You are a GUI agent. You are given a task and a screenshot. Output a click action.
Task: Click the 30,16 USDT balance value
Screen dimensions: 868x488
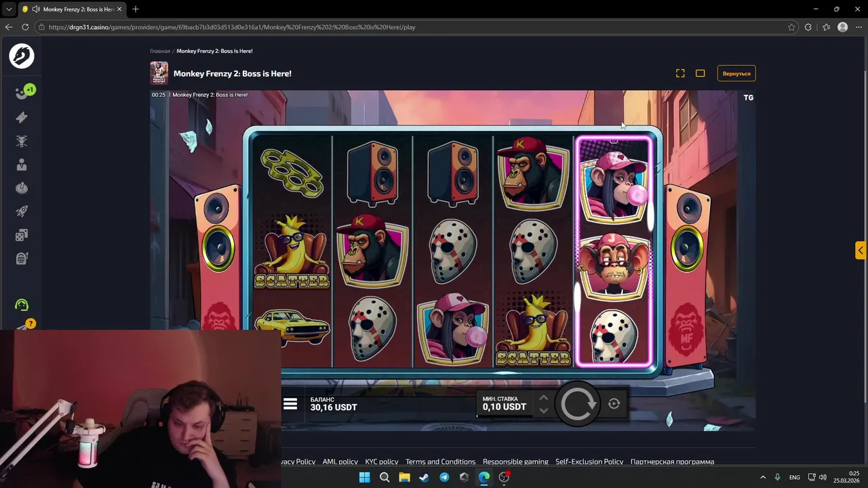point(334,407)
